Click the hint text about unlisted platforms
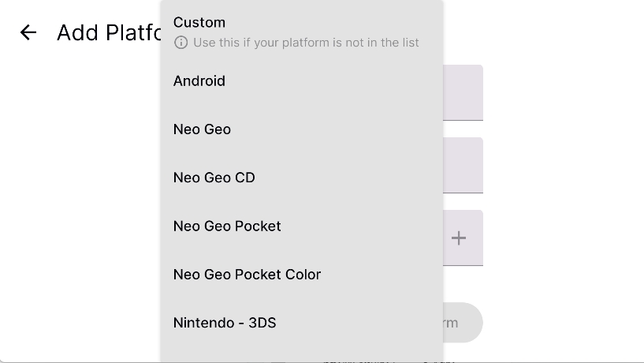The width and height of the screenshot is (644, 363). [x=306, y=43]
